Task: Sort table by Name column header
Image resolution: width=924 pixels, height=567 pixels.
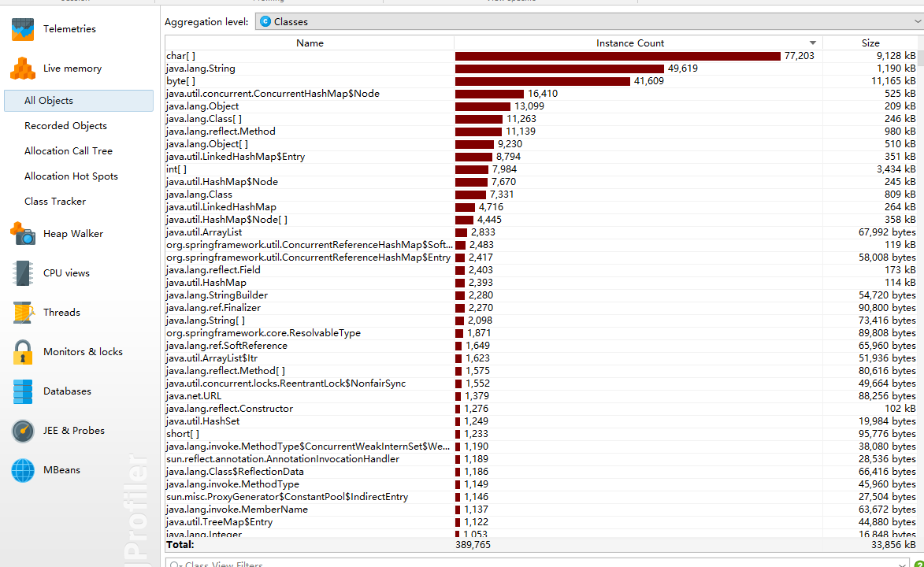Action: coord(310,43)
